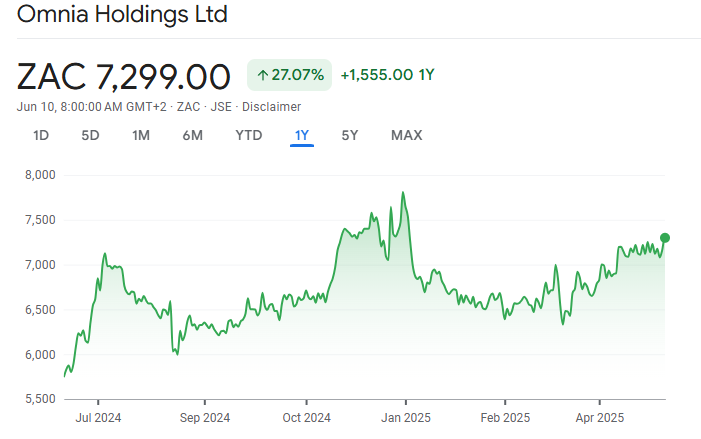Click the Jan 2025 axis label
Viewport: 701px width, 439px height.
click(405, 418)
